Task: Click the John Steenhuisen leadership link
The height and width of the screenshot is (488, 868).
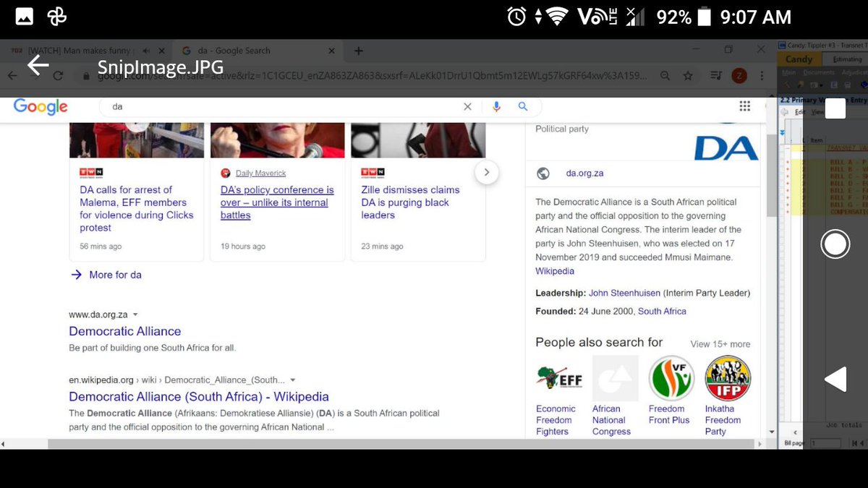Action: point(624,294)
